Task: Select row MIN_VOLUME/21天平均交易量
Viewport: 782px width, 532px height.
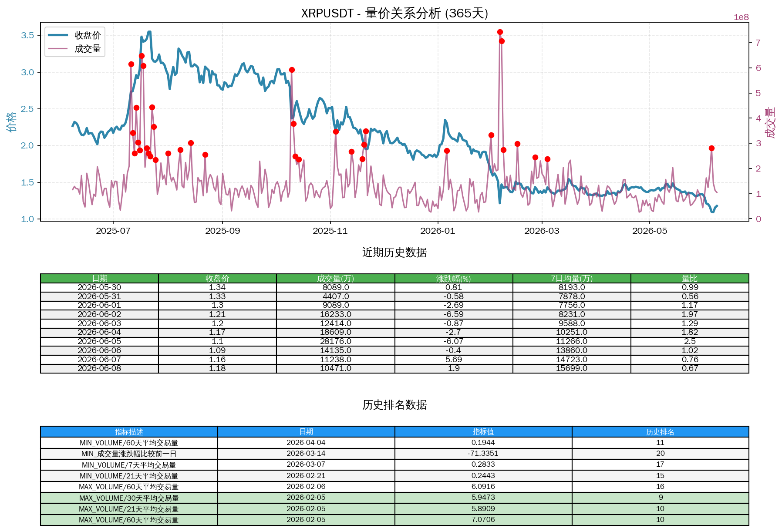Action: coord(394,476)
